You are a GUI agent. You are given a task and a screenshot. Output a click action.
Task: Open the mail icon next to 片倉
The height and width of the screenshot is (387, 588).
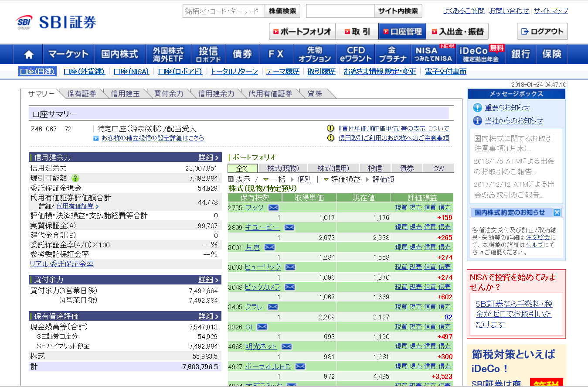[x=269, y=247]
